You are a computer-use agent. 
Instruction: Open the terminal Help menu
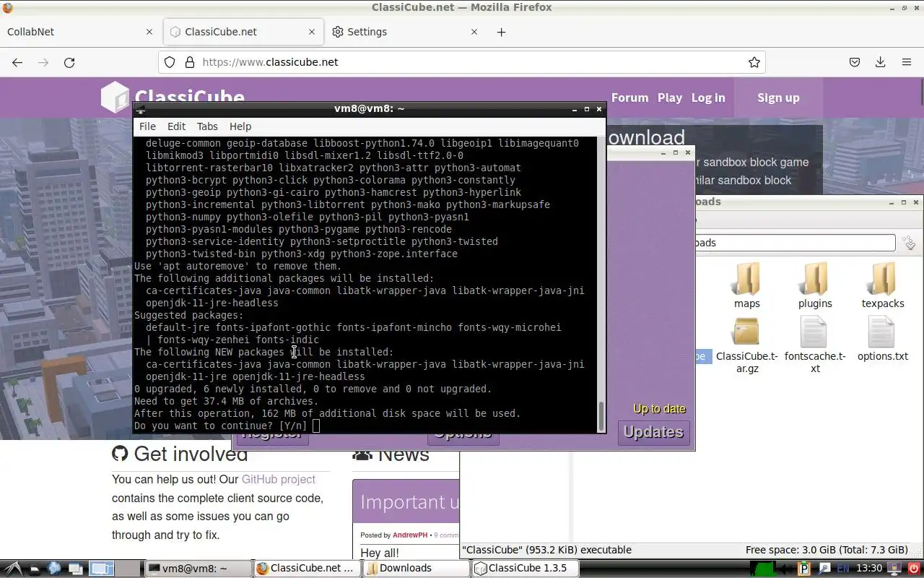coord(240,126)
